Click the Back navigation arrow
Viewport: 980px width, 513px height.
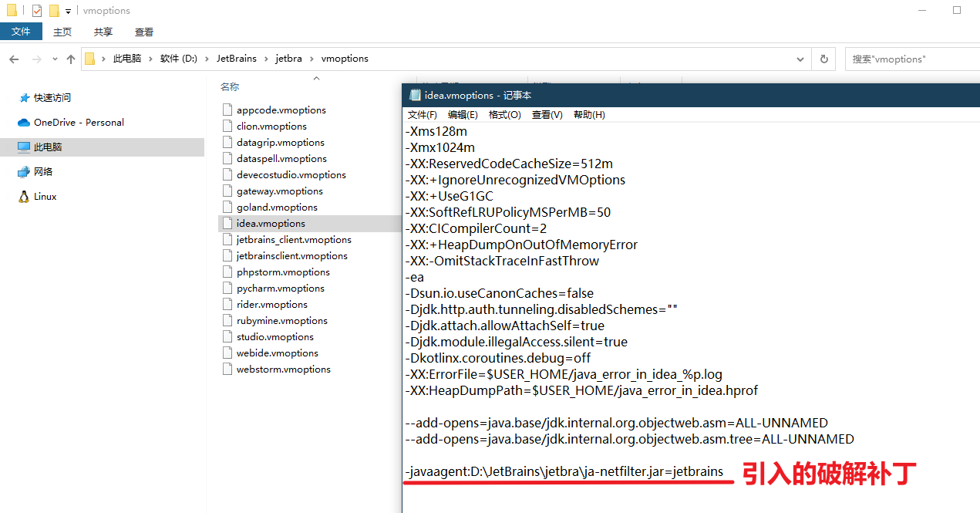point(14,59)
